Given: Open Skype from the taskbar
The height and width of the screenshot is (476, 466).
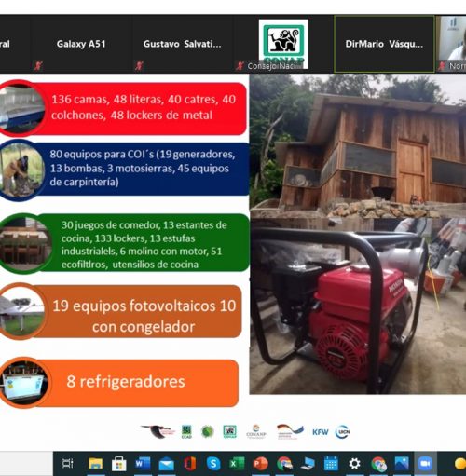Looking at the screenshot, I should point(213,464).
